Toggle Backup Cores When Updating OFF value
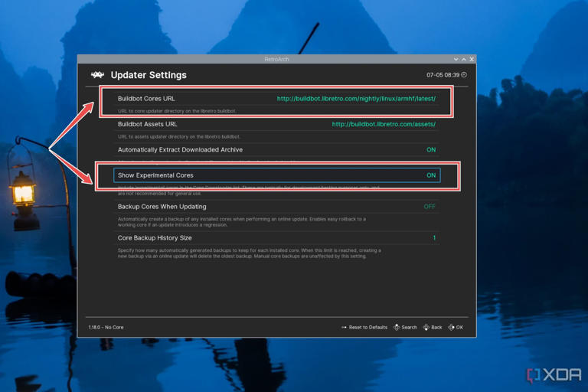The image size is (588, 392). (430, 207)
